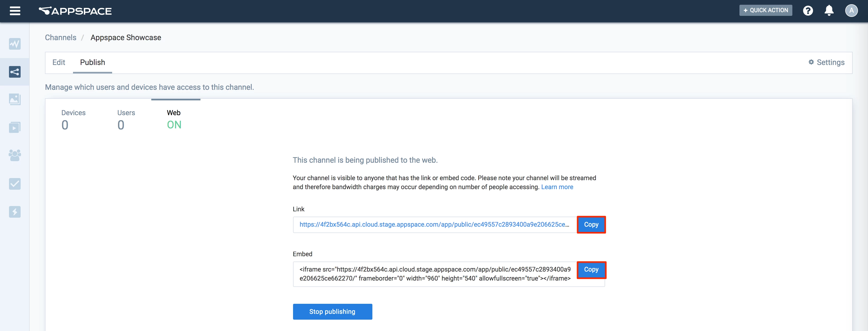The height and width of the screenshot is (331, 868).
Task: View notifications bell icon
Action: click(x=829, y=11)
